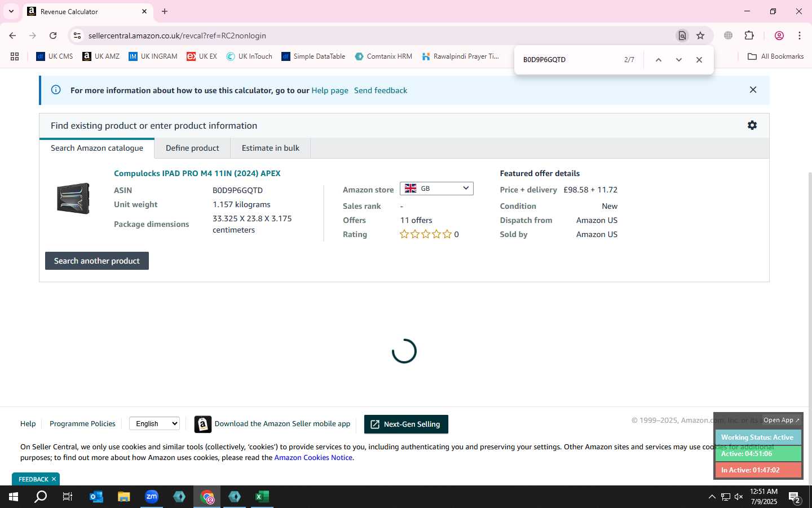Viewport: 812px width, 508px height.
Task: Open the Windows Start menu
Action: 14,497
